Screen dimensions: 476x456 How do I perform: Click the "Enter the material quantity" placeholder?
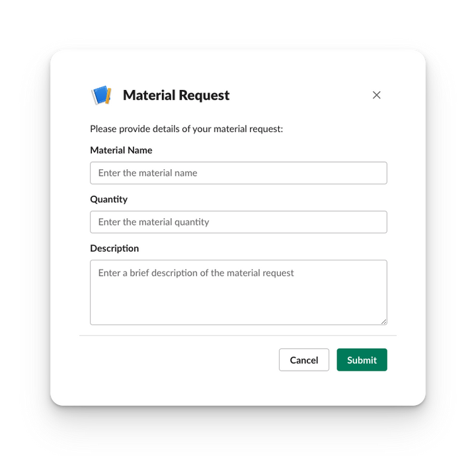(153, 222)
